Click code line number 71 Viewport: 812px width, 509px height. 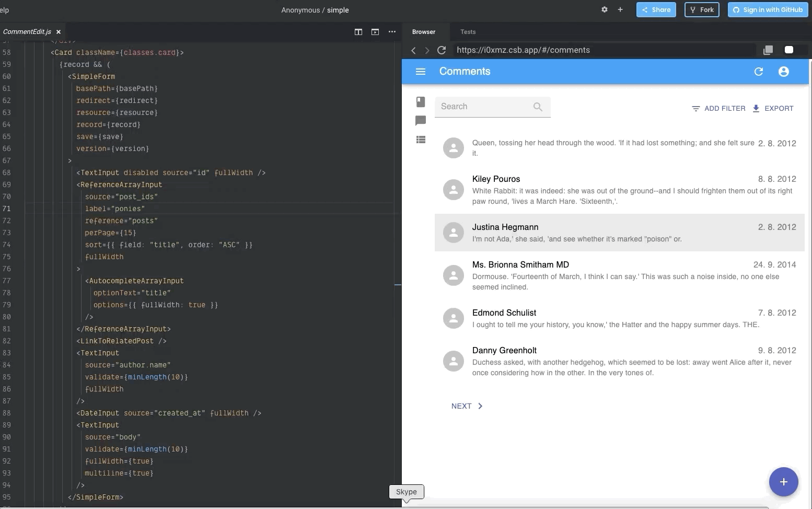click(x=6, y=209)
